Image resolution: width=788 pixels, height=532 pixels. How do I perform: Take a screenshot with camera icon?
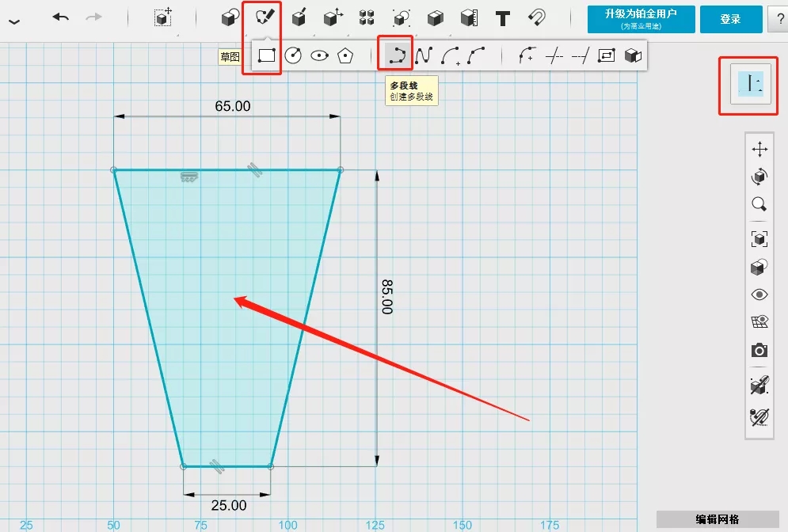[759, 350]
